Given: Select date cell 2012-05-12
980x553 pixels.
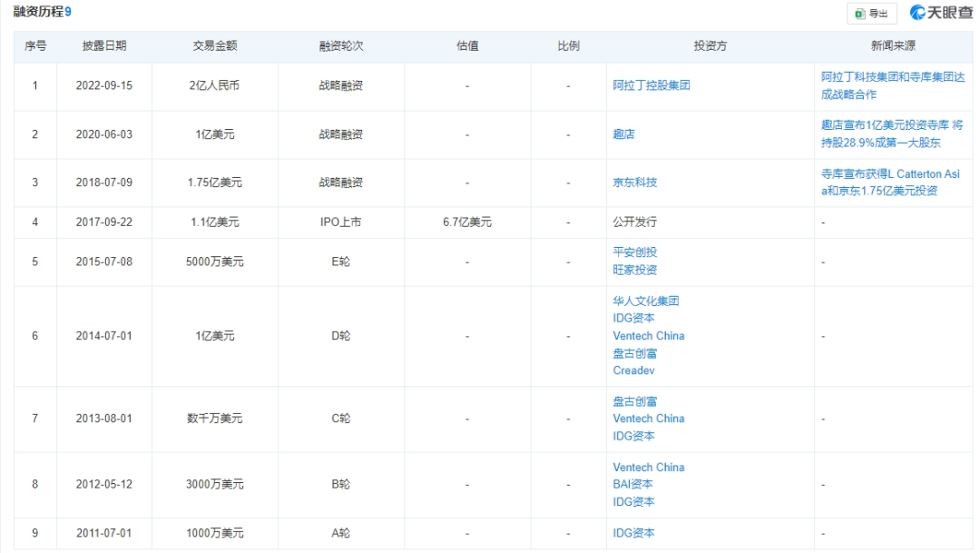Looking at the screenshot, I should pyautogui.click(x=104, y=484).
